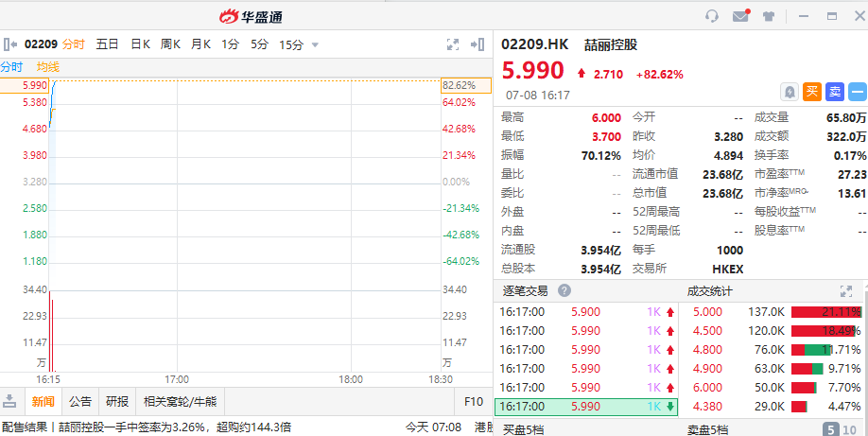Open the 研报 tab
The image size is (868, 436).
(117, 402)
